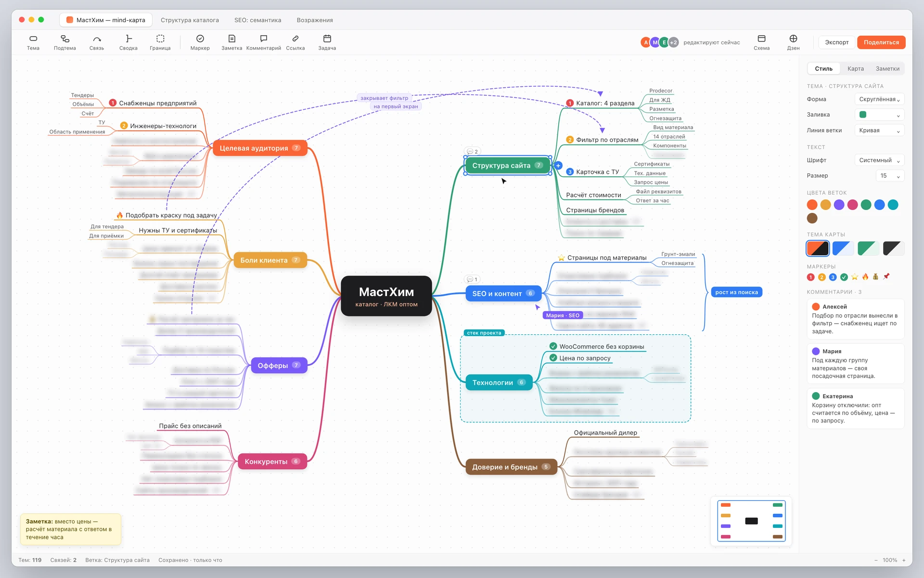This screenshot has width=924, height=578.
Task: Switch to the SEO: семантика tab
Action: [257, 20]
